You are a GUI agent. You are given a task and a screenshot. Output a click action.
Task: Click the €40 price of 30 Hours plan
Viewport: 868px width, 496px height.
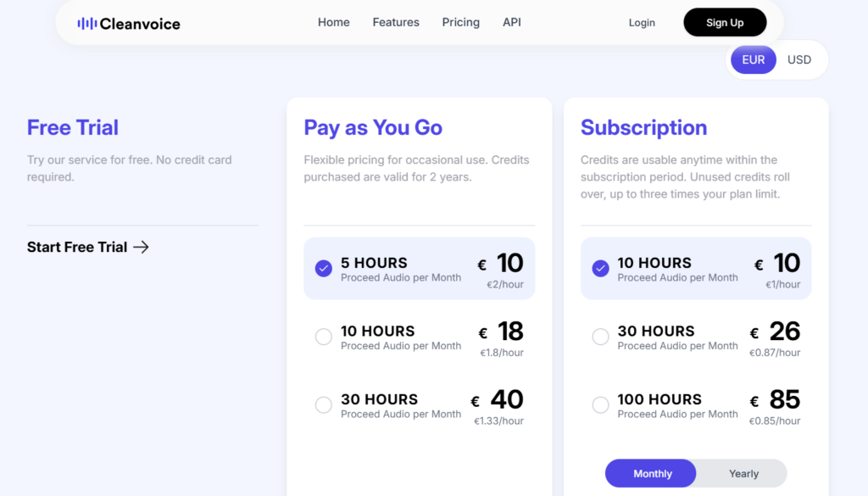(497, 399)
